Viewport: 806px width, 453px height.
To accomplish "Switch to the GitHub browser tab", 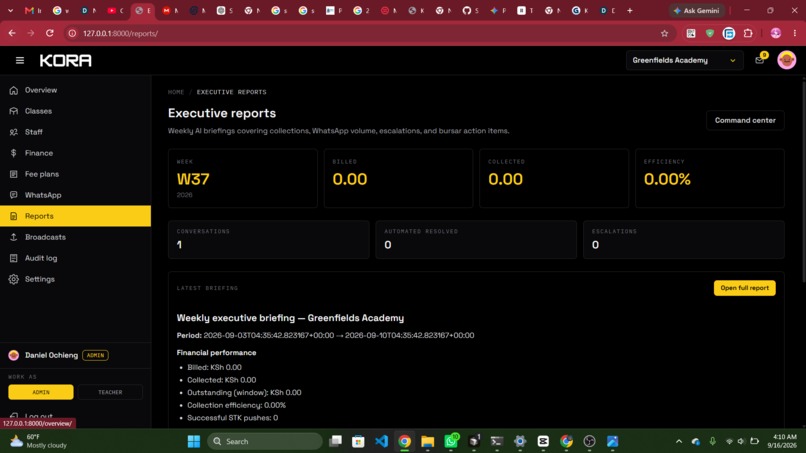I will tap(470, 10).
